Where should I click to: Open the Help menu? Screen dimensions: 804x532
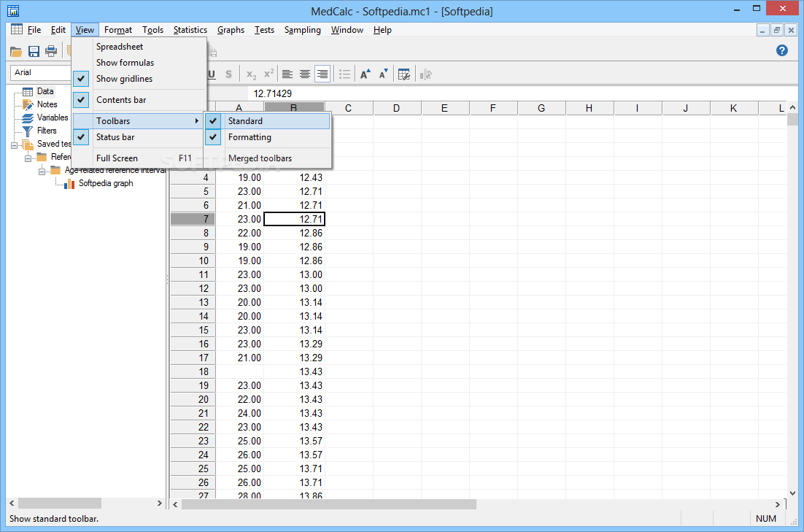382,30
